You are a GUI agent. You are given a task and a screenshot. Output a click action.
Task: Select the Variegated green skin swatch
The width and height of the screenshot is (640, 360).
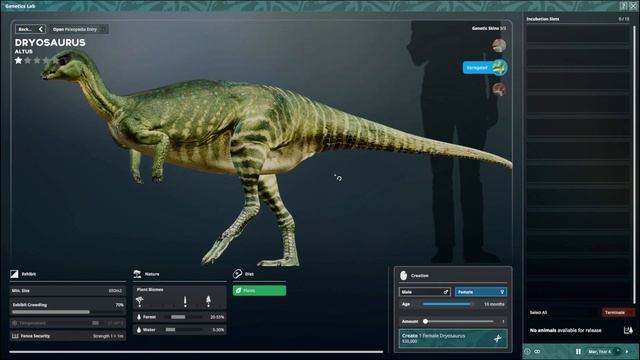pyautogui.click(x=499, y=67)
